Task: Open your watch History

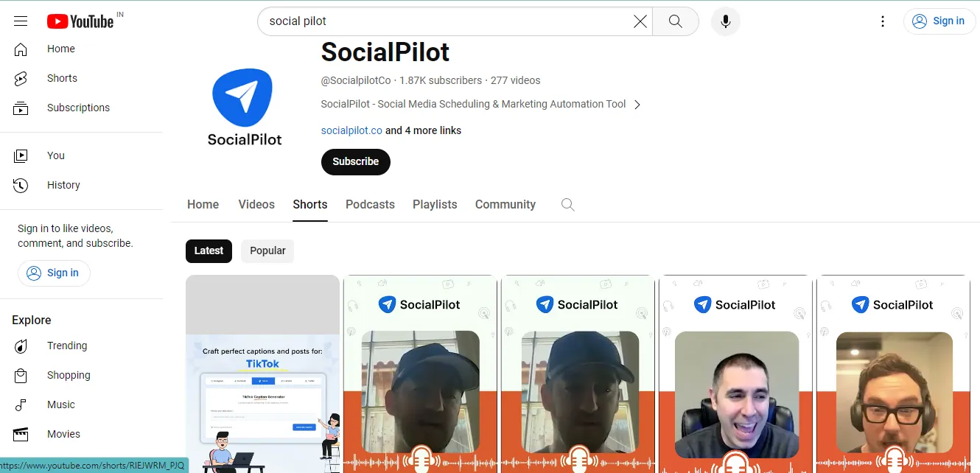Action: pos(63,185)
